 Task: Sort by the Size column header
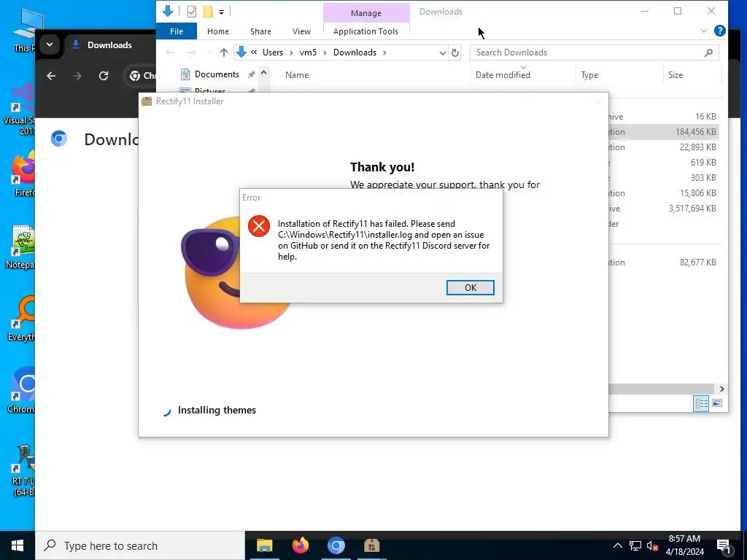[x=675, y=75]
